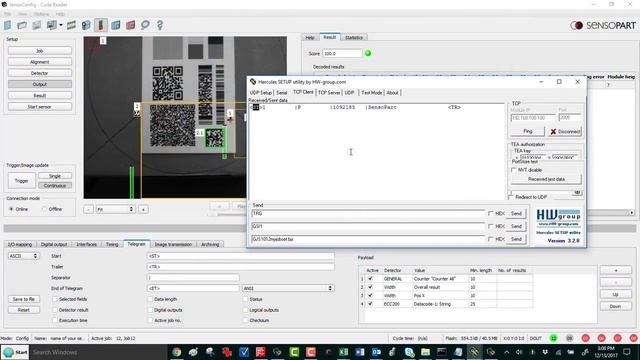Screen dimensions: 640x360
Task: Click the payload add plus button
Action: point(616,270)
